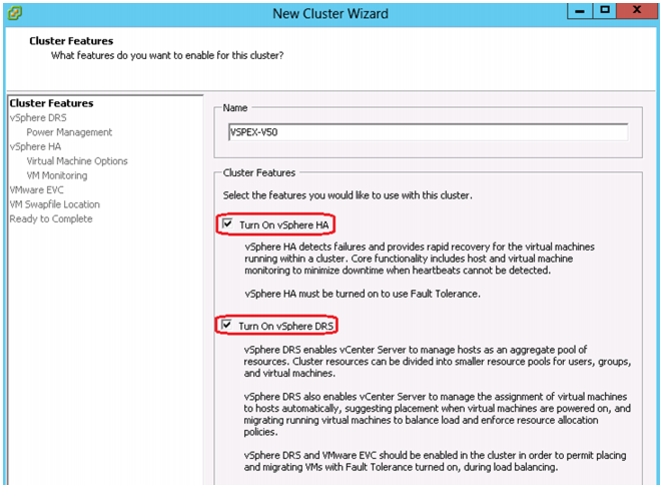
Task: Click the vSphere icon in title bar
Action: point(15,13)
